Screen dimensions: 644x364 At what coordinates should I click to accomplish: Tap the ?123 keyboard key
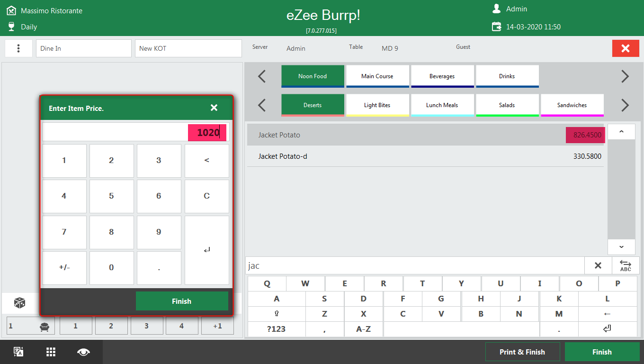pyautogui.click(x=277, y=328)
